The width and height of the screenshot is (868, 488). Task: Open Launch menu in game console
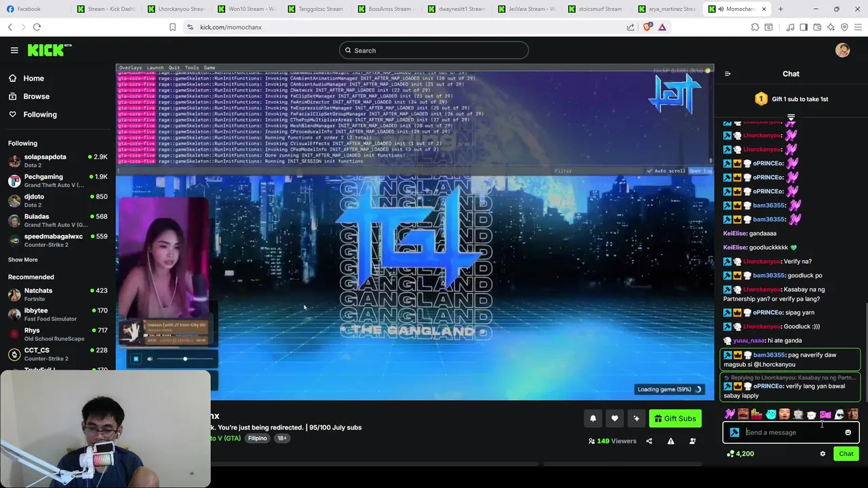point(155,68)
